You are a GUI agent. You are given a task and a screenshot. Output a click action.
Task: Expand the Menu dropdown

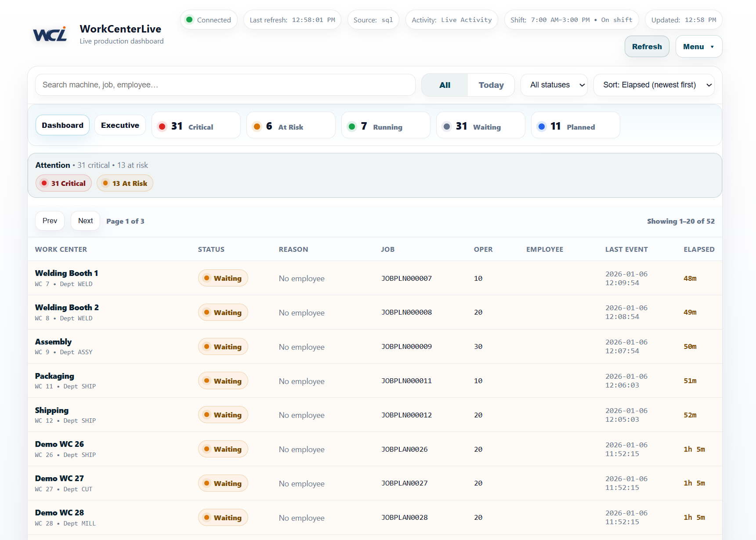pyautogui.click(x=698, y=46)
